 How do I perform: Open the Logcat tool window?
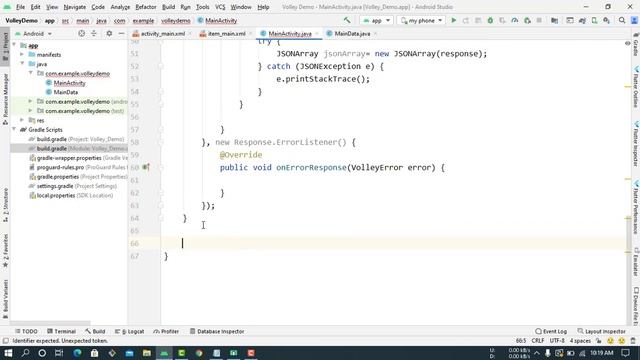coord(130,331)
